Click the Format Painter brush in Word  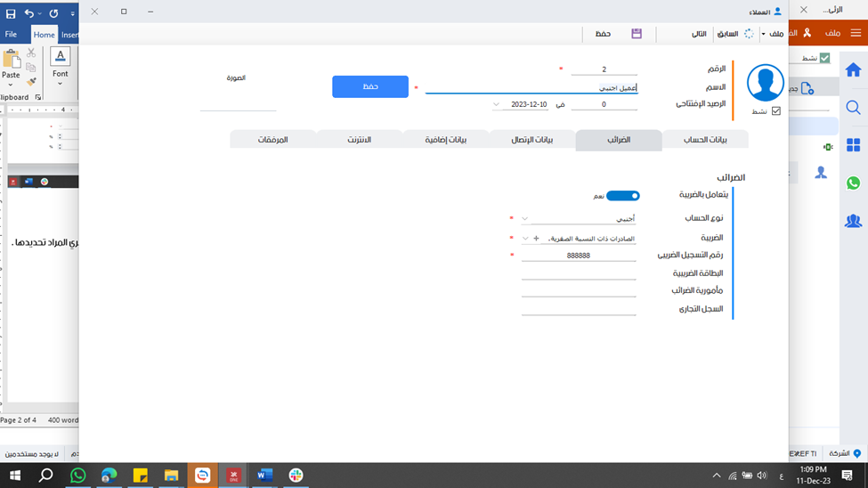tap(31, 81)
